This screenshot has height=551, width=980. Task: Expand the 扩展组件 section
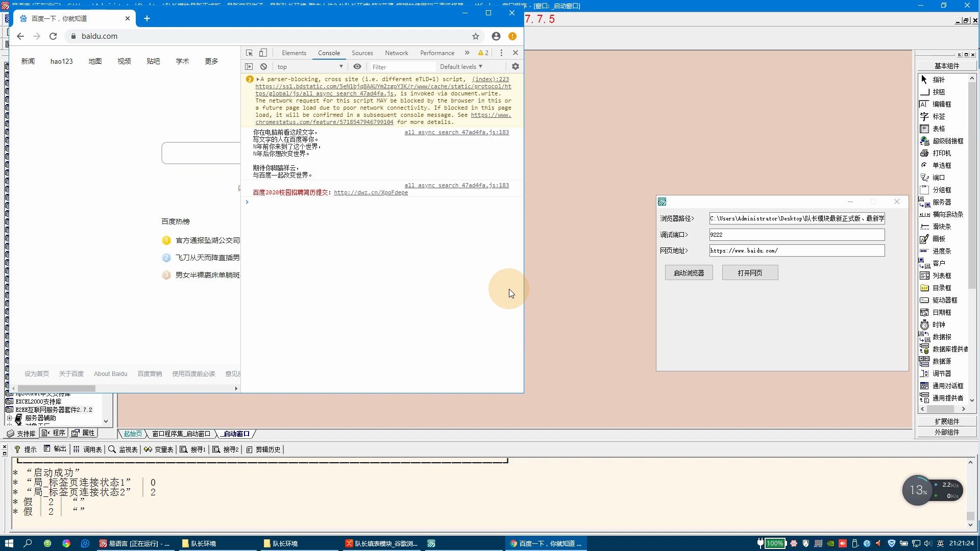pyautogui.click(x=947, y=421)
